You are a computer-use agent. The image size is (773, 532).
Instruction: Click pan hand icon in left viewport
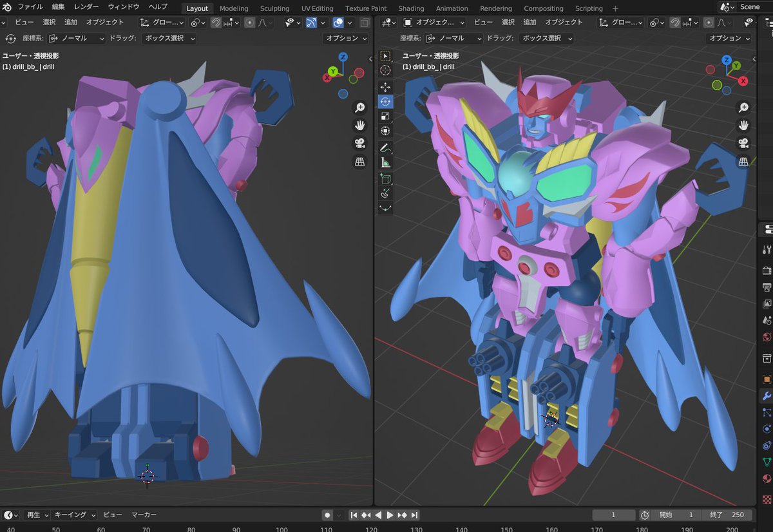tap(359, 126)
